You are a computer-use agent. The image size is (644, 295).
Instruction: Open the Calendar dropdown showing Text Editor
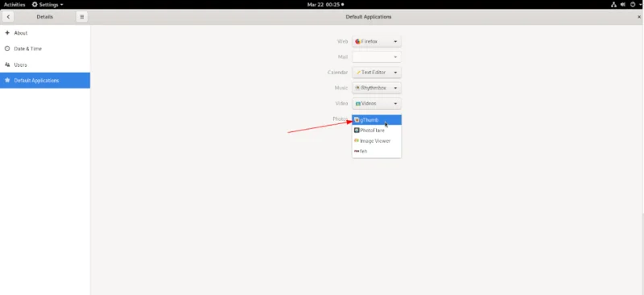coord(377,73)
